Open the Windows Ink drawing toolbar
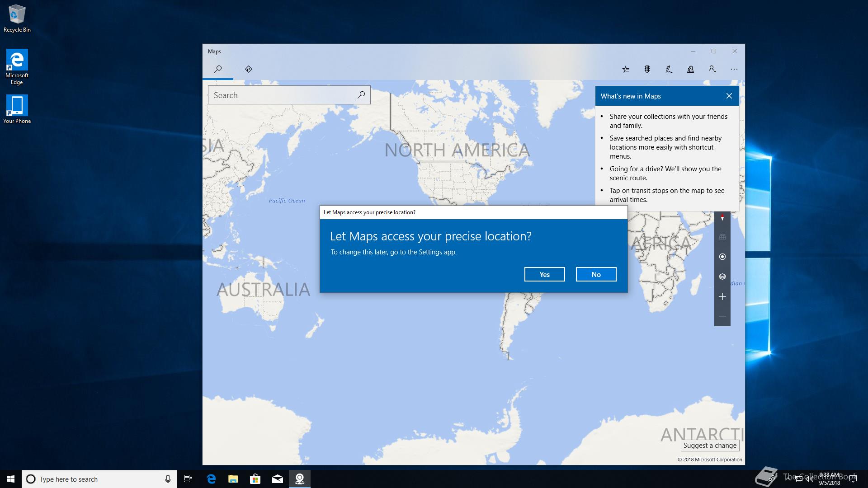 (x=669, y=69)
